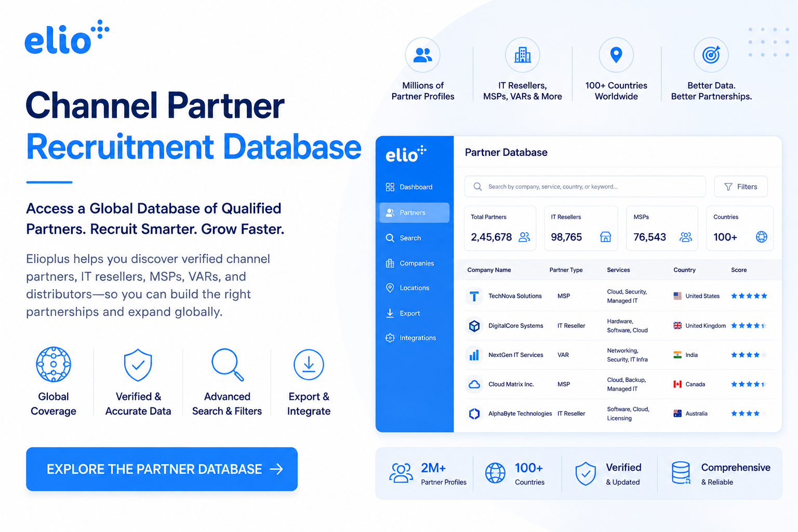Screen dimensions: 798x532
Task: Click the MSPs 76,543 card
Action: tap(662, 229)
